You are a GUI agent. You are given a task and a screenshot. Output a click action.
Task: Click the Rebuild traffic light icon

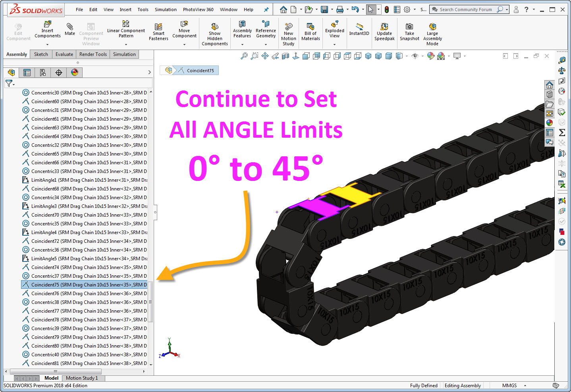(386, 10)
